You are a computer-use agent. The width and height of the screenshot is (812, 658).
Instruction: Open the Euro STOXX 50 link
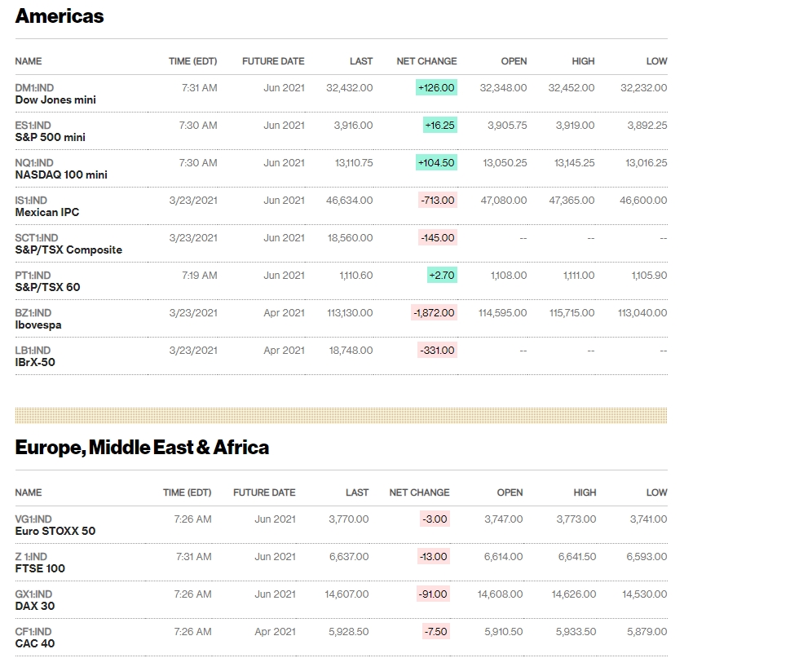(55, 531)
